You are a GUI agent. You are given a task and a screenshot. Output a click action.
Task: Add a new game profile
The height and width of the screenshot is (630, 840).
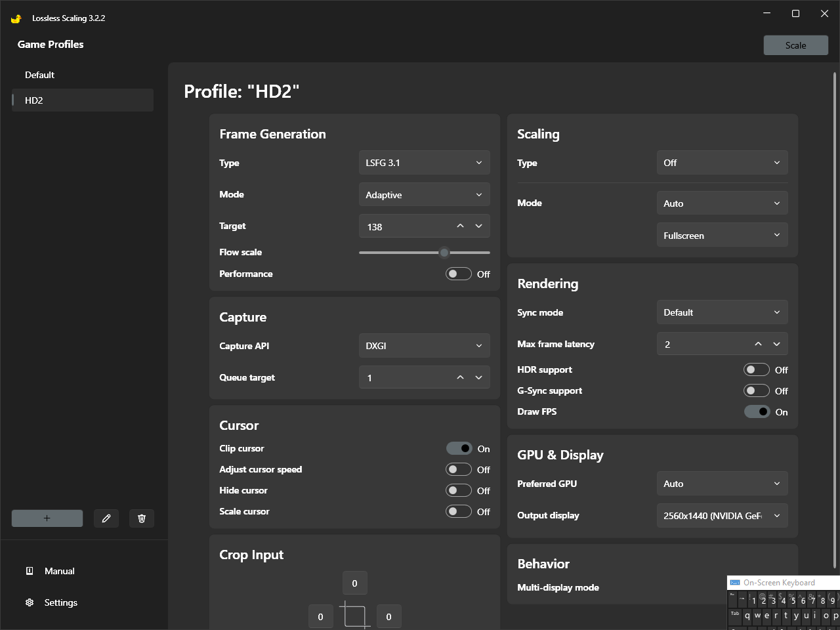(47, 518)
